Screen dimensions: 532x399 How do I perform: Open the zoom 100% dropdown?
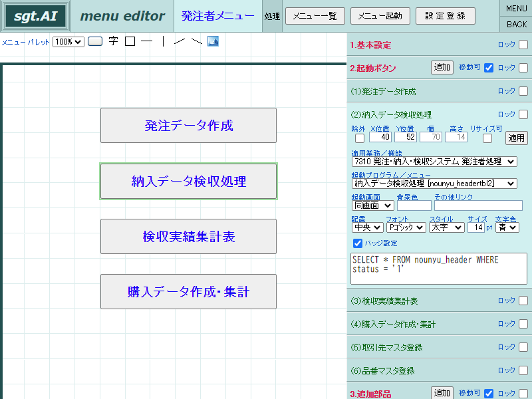68,42
